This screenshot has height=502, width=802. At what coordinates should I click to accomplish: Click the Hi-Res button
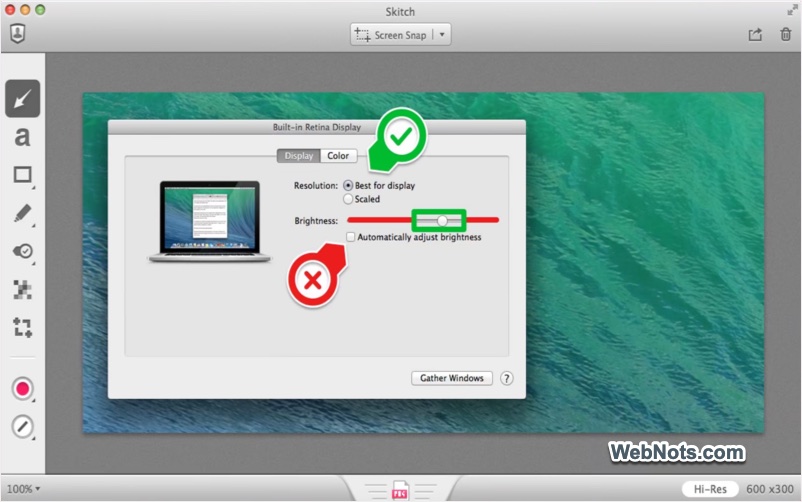[x=710, y=489]
